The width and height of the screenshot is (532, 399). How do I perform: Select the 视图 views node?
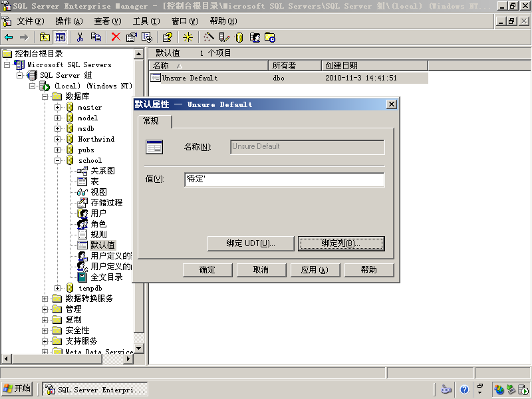pyautogui.click(x=98, y=192)
